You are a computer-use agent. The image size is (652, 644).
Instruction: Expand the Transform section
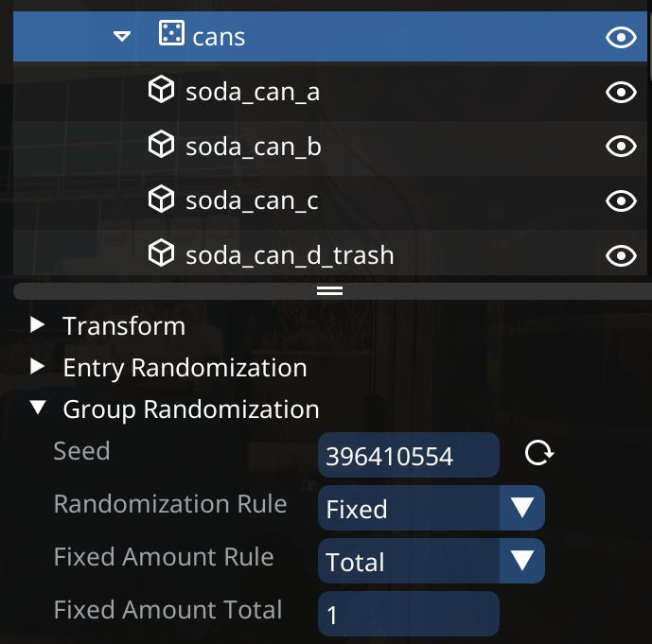38,326
